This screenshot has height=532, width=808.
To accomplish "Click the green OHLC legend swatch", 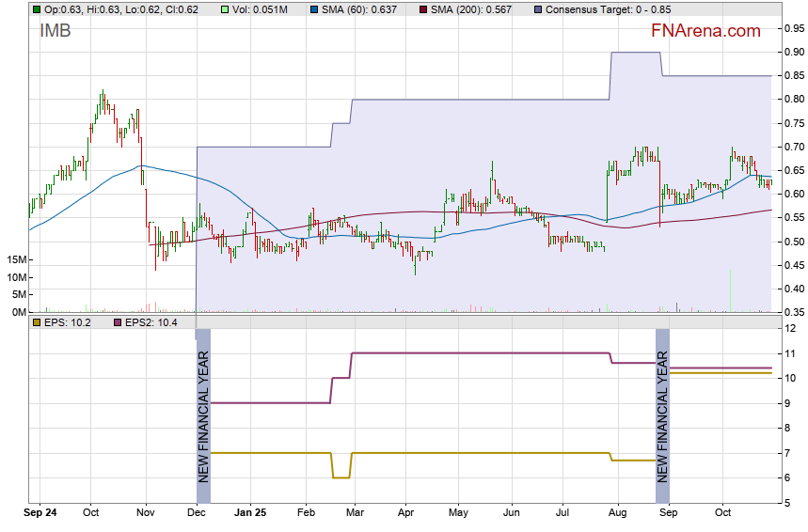I will (x=36, y=9).
